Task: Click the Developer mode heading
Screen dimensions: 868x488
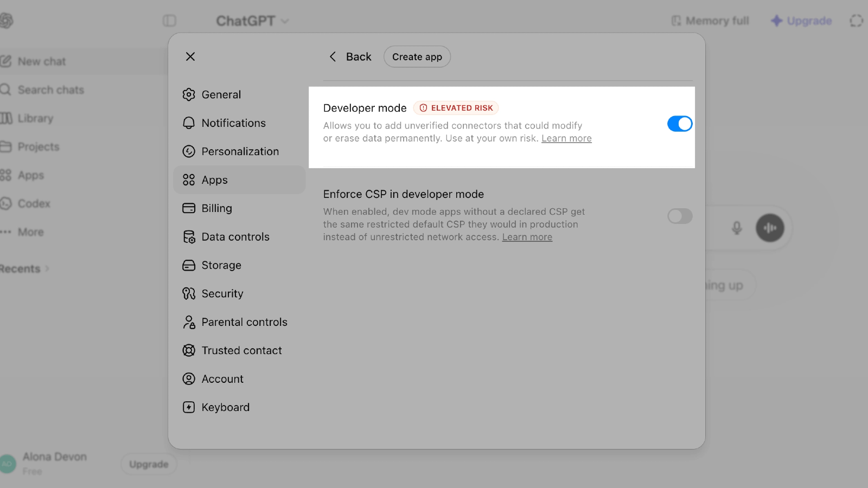Action: point(365,108)
